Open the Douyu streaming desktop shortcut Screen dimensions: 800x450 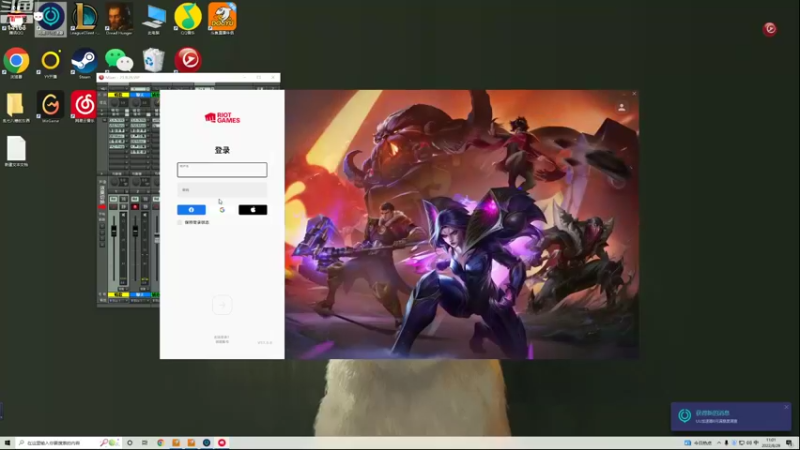[x=222, y=18]
